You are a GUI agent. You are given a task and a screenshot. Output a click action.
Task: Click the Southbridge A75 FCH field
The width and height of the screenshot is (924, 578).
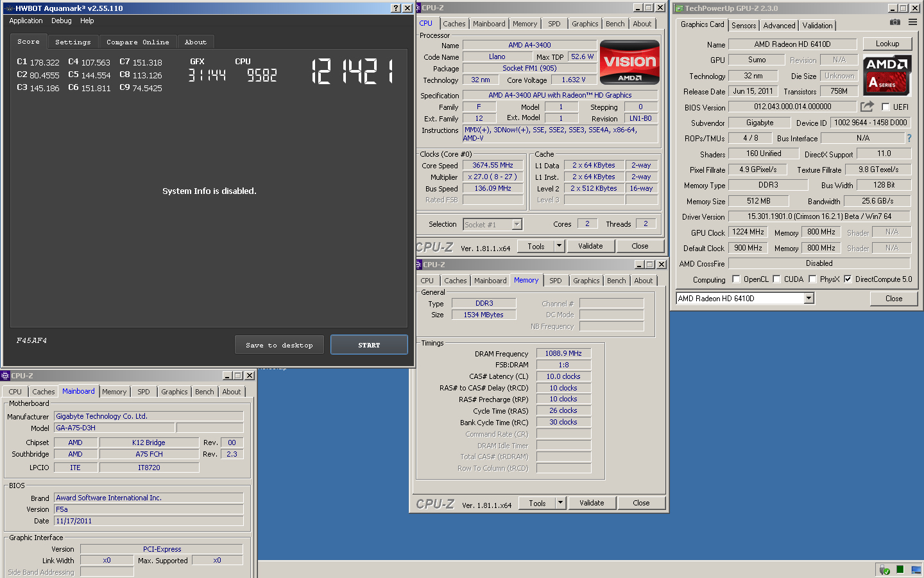(x=149, y=454)
